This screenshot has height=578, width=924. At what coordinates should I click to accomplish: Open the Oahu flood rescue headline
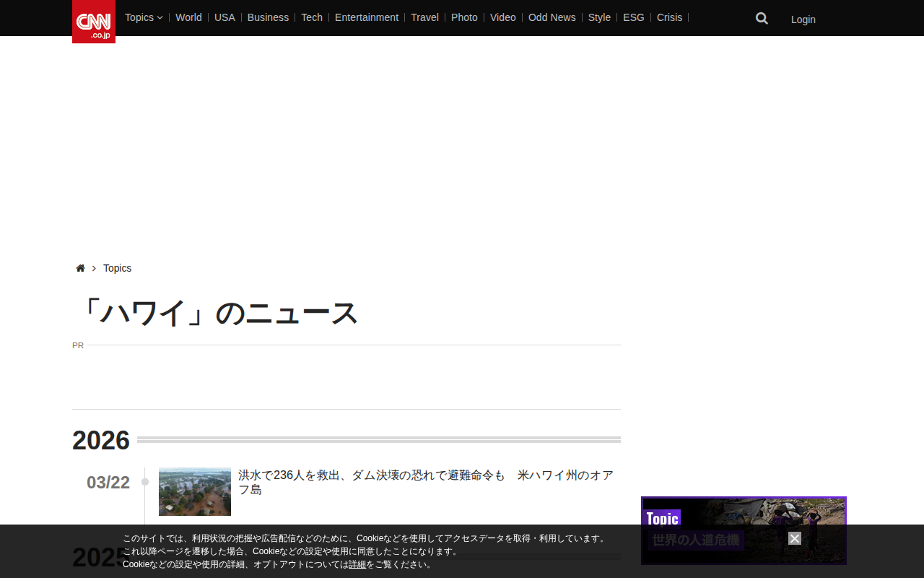pyautogui.click(x=426, y=482)
